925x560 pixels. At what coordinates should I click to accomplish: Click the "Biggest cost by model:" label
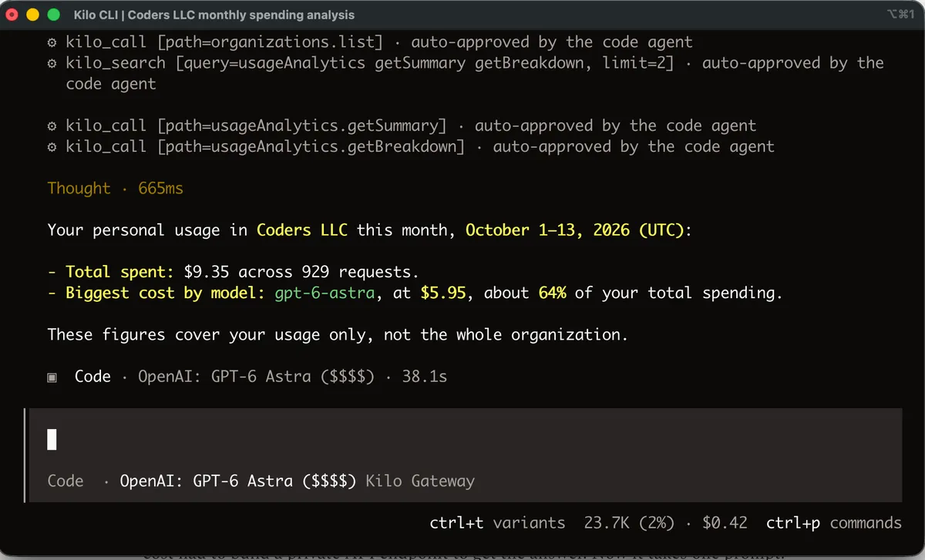[x=166, y=293]
